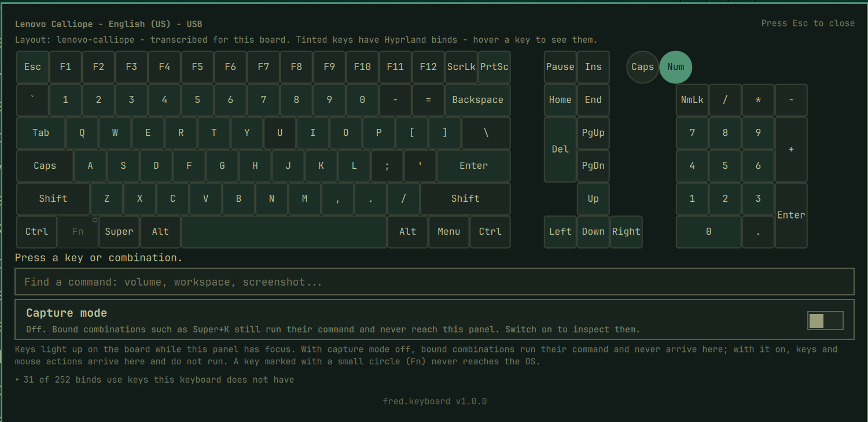The image size is (868, 422).
Task: Select the numpad Enter key
Action: [791, 216]
